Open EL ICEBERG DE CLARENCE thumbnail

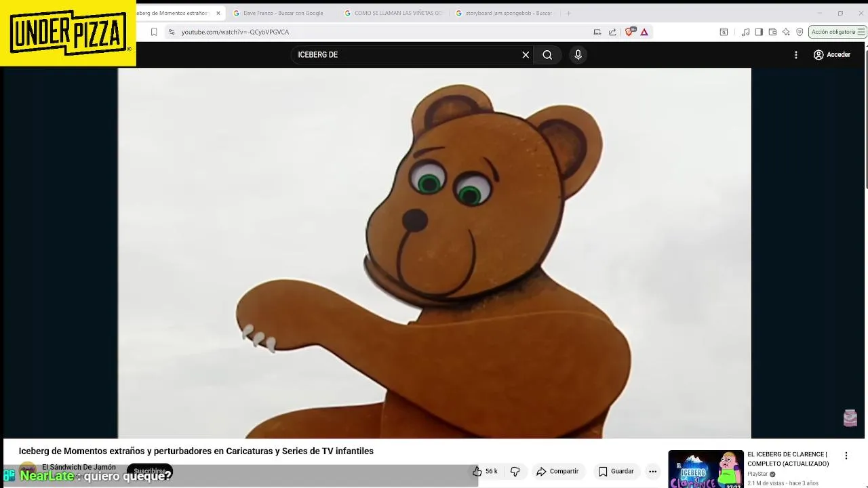click(x=706, y=469)
